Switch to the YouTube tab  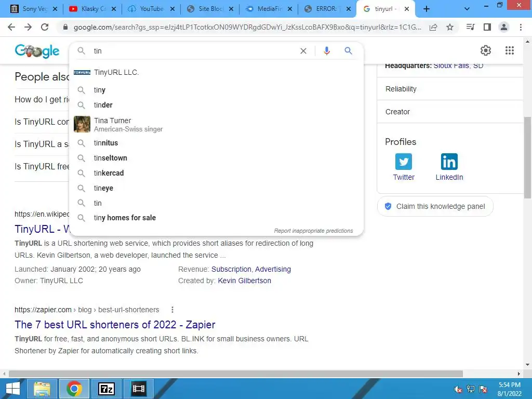point(151,9)
